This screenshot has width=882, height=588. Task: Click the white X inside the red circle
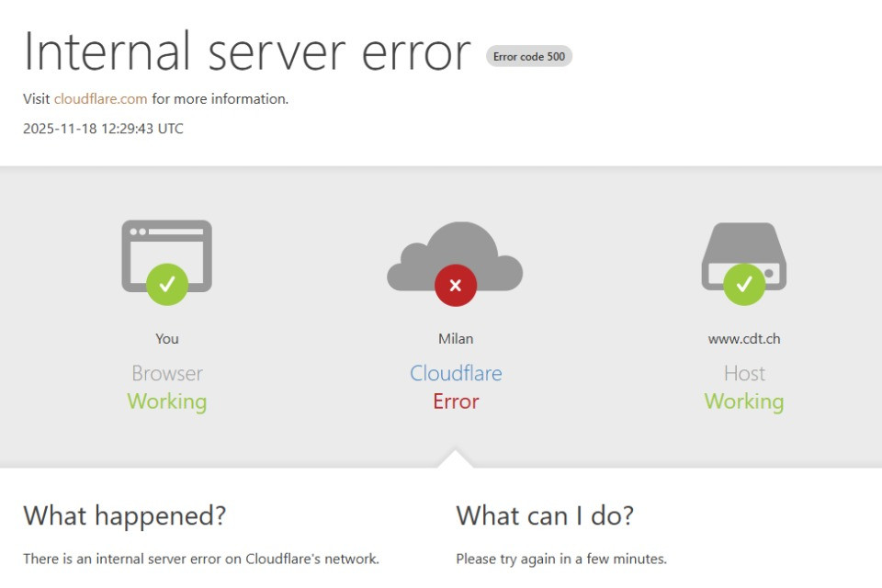[456, 285]
